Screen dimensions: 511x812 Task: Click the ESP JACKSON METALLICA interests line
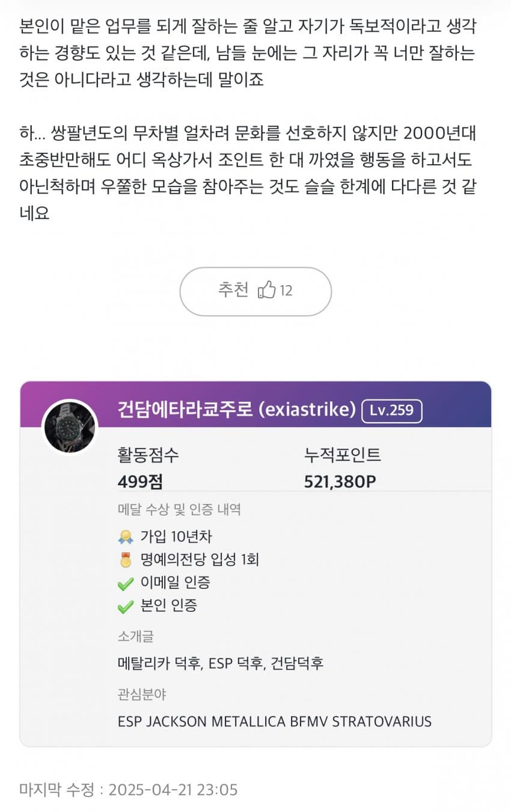pyautogui.click(x=274, y=721)
